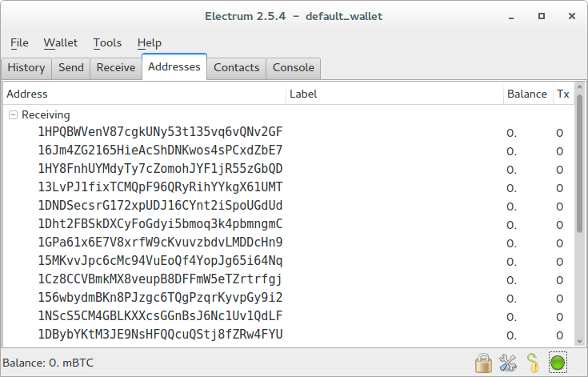Open the Help menu
588x377 pixels.
pos(150,43)
